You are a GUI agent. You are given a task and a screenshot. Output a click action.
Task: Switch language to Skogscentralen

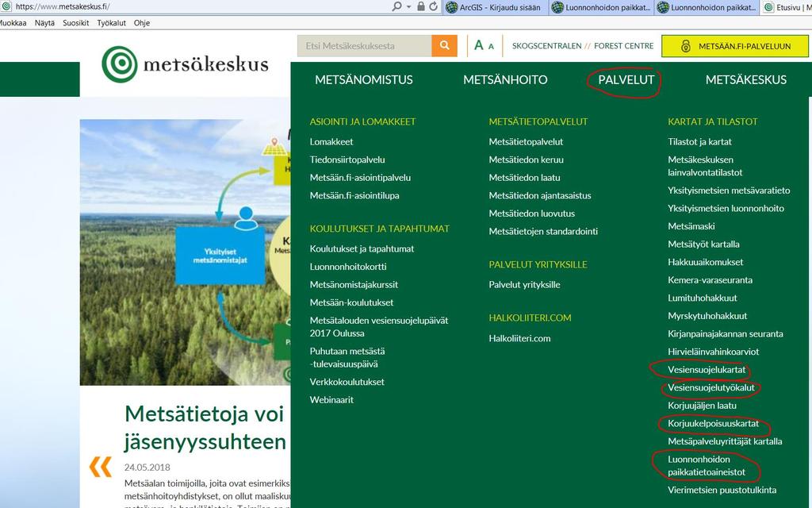[547, 45]
